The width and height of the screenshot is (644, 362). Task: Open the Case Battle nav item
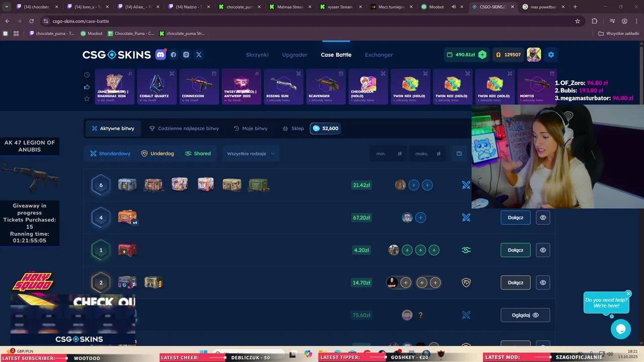(x=336, y=55)
